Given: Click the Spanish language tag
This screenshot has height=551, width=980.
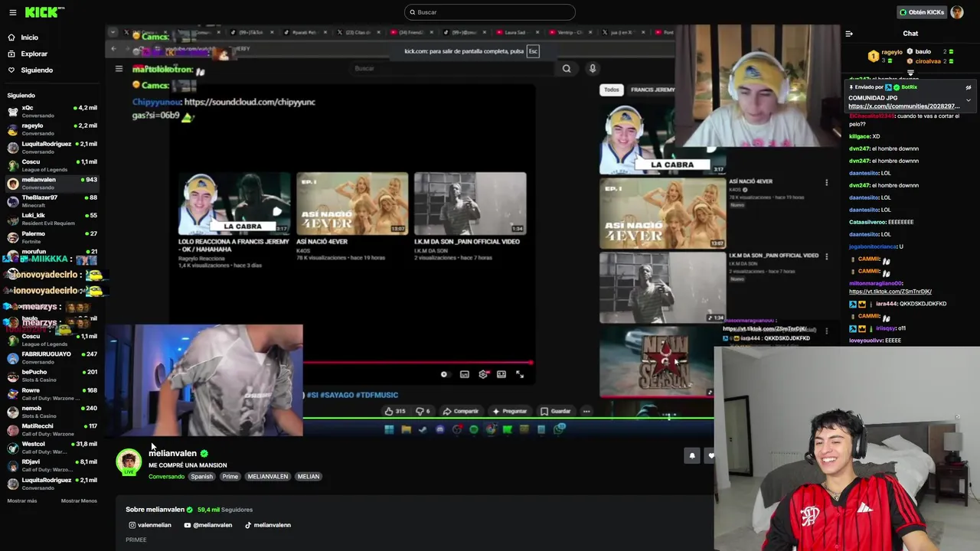Looking at the screenshot, I should [201, 477].
